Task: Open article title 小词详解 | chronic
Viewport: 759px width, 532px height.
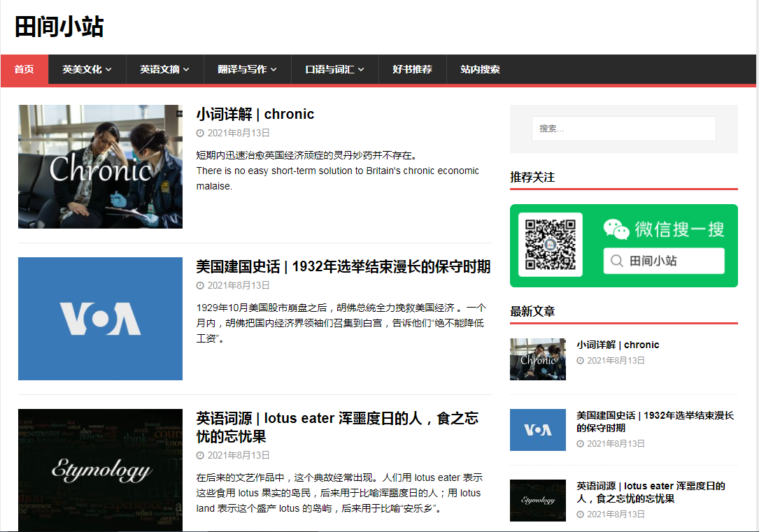Action: click(255, 114)
